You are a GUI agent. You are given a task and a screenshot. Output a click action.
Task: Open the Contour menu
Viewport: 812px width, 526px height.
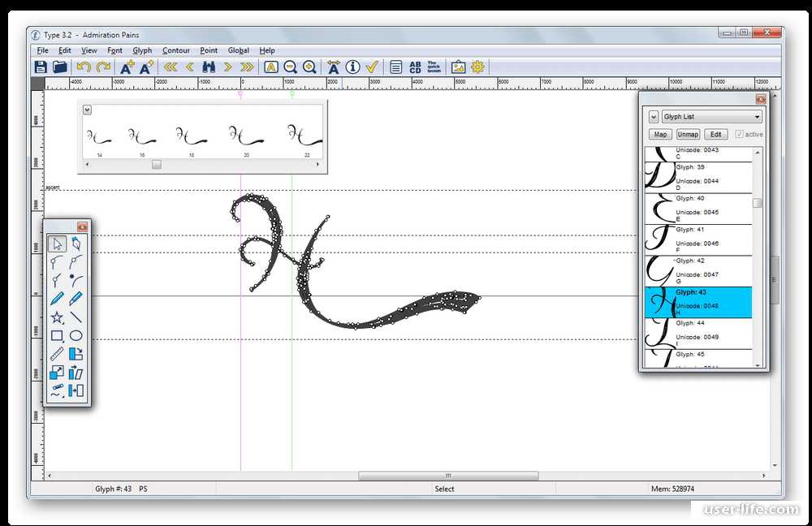click(176, 50)
